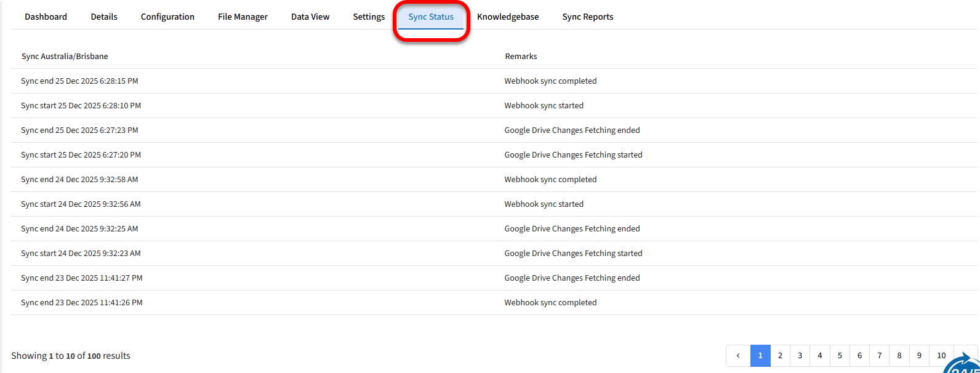Click the Sync Australia/Brisbane column header

[65, 56]
